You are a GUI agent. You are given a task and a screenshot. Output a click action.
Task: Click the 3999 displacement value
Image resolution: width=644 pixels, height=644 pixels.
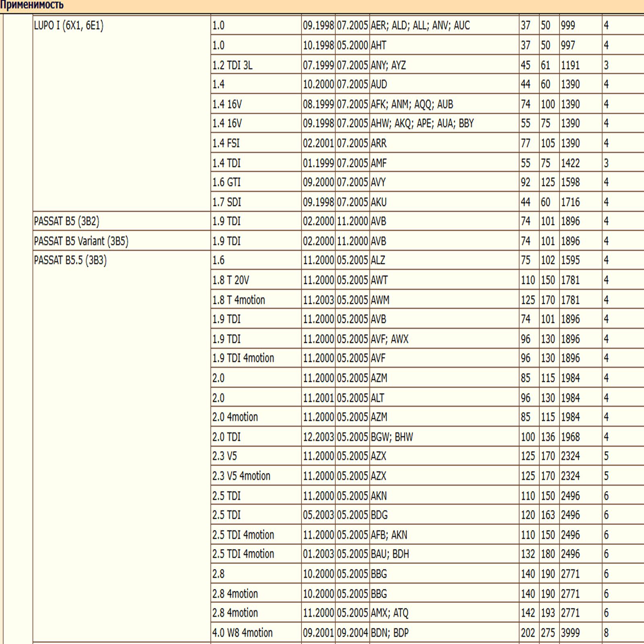[x=570, y=633]
